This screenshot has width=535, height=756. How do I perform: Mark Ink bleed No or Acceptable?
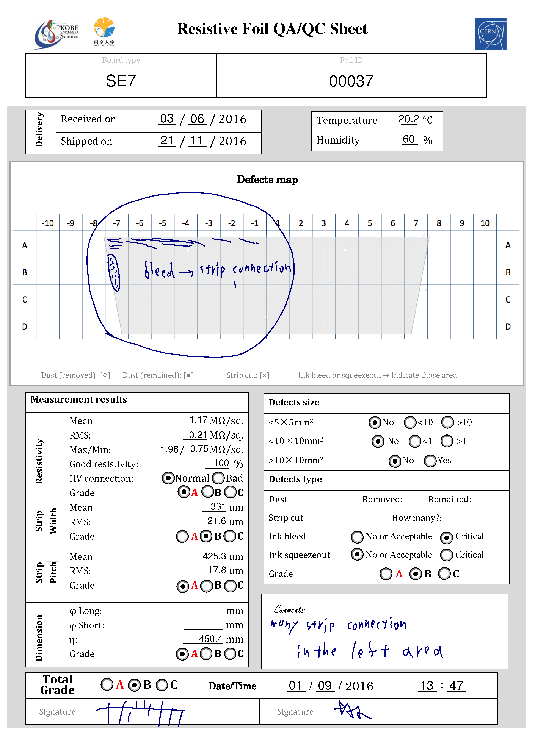tap(357, 537)
